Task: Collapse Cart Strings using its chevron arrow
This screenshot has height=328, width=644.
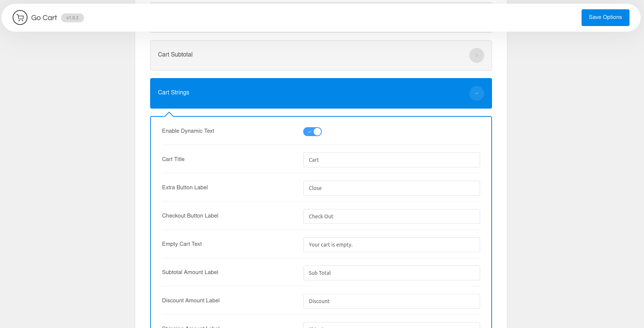Action: [x=476, y=93]
